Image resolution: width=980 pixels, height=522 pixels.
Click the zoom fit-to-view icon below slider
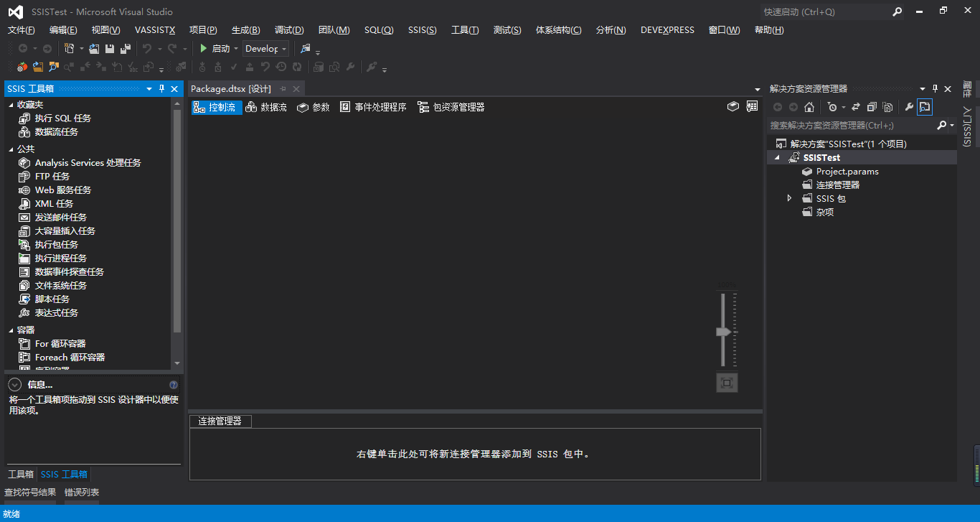pyautogui.click(x=727, y=383)
